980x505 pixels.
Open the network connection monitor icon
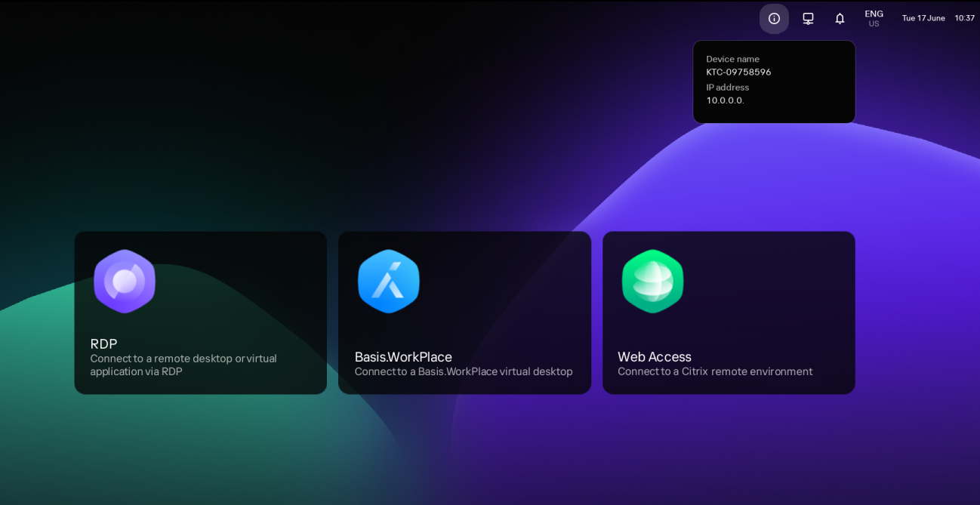click(808, 19)
